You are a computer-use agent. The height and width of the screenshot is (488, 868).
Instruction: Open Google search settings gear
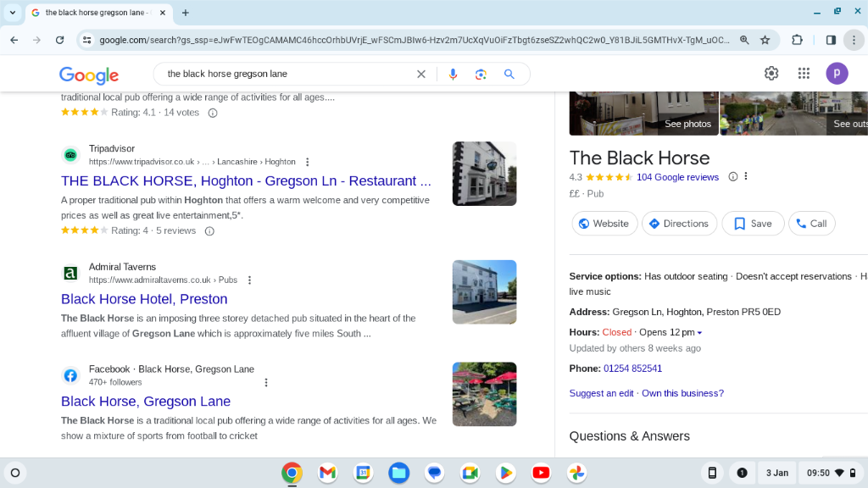tap(771, 73)
